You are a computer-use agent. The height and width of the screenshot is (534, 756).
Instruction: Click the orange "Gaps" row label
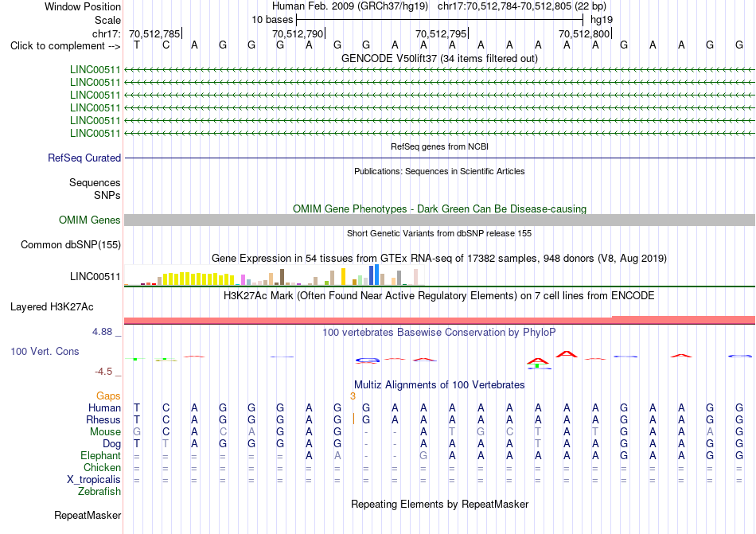tap(108, 396)
